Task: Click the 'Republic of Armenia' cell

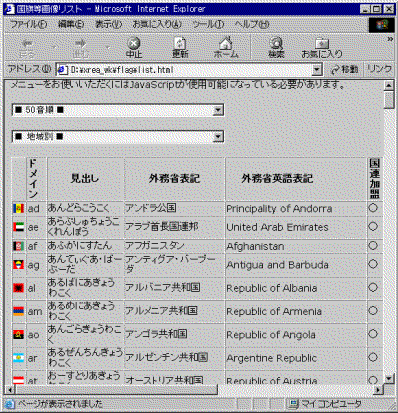Action: click(296, 311)
